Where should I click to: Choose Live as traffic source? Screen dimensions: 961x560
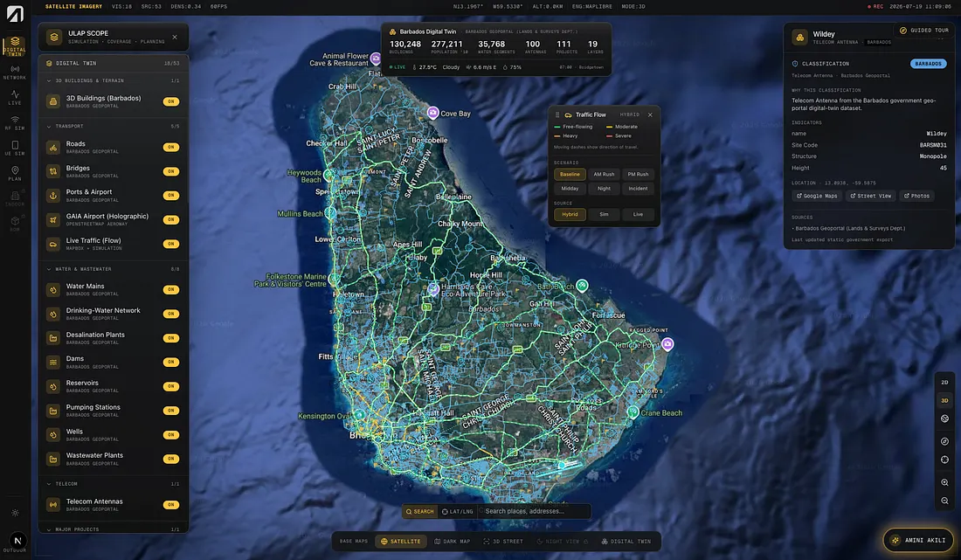click(x=638, y=214)
